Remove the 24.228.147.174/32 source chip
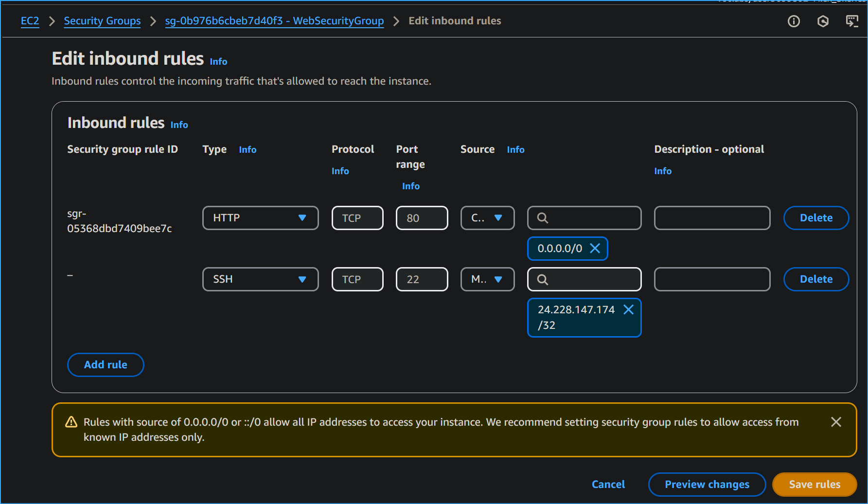Screen dimensions: 868x504 628,309
